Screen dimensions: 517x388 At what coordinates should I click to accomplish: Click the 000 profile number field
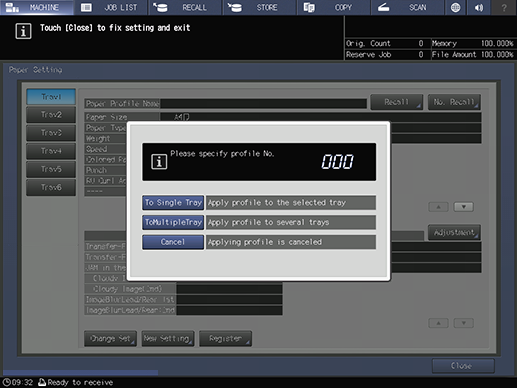(x=337, y=162)
